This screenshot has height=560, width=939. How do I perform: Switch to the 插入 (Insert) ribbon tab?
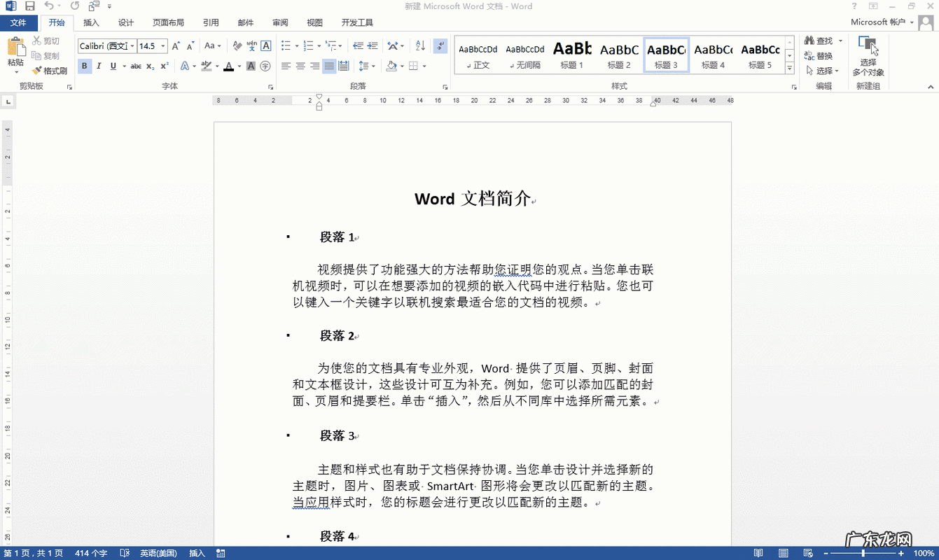(x=91, y=22)
